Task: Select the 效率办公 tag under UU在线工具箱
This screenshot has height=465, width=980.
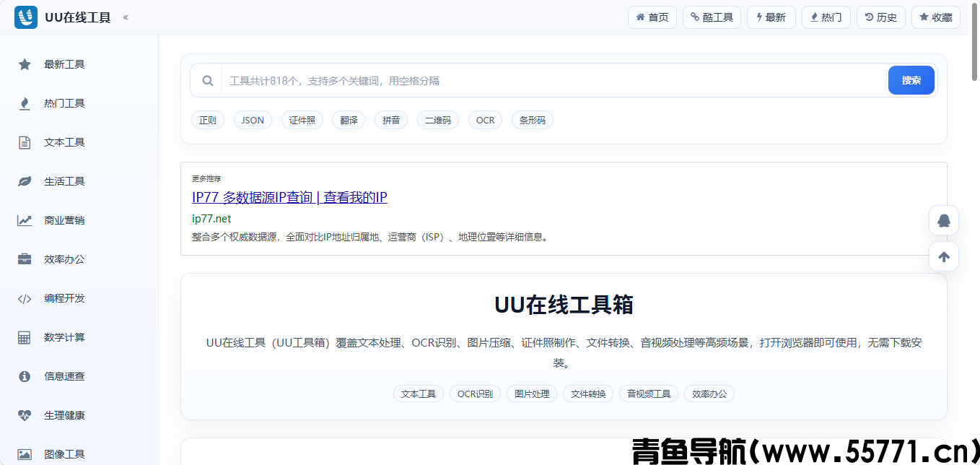Action: point(709,394)
